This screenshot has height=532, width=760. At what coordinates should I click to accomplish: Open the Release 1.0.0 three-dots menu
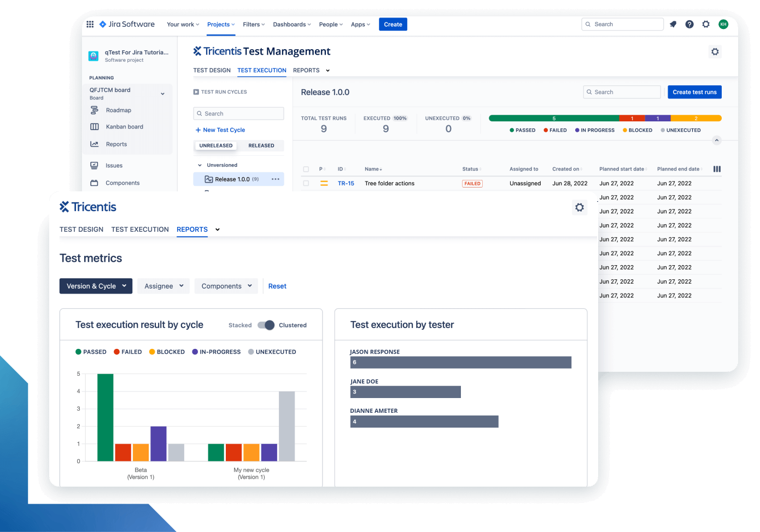coord(276,179)
